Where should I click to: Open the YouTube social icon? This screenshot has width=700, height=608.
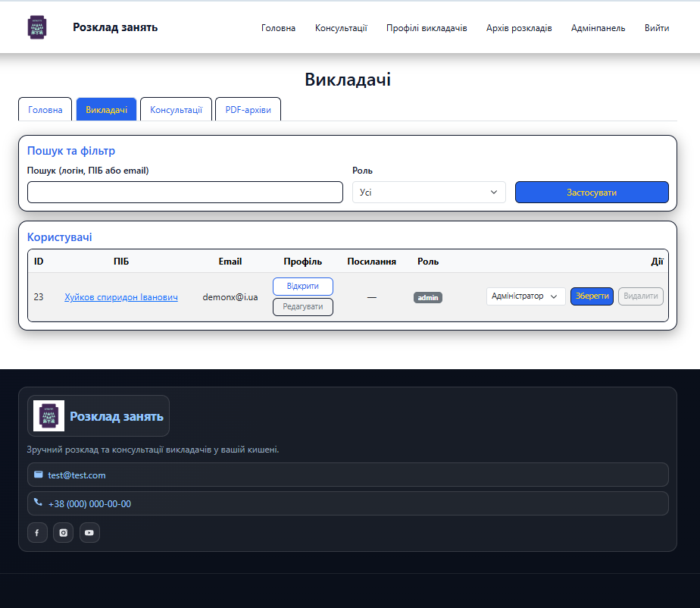pos(89,533)
